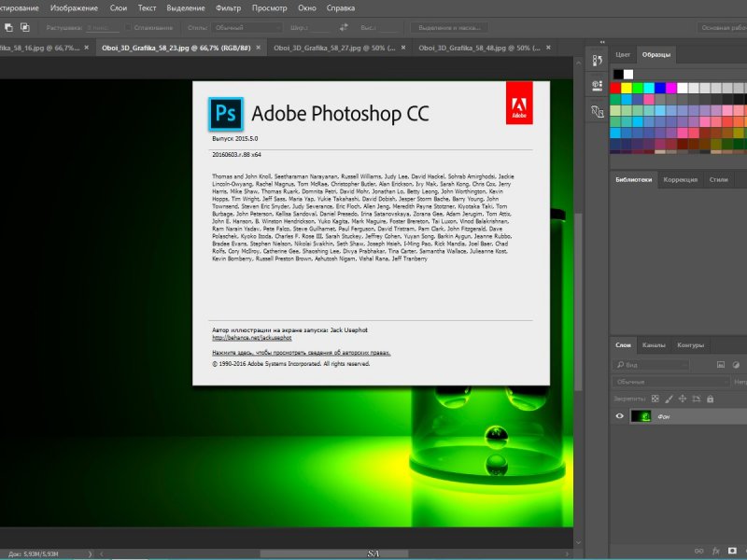Click the Выделение и маска button
This screenshot has width=747, height=560.
450,28
